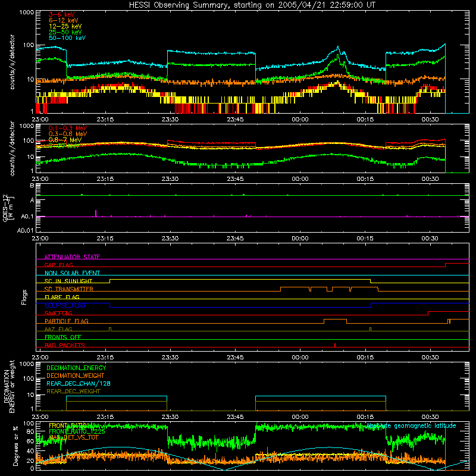Pick the PARTICLE_FLAG label

coord(67,321)
